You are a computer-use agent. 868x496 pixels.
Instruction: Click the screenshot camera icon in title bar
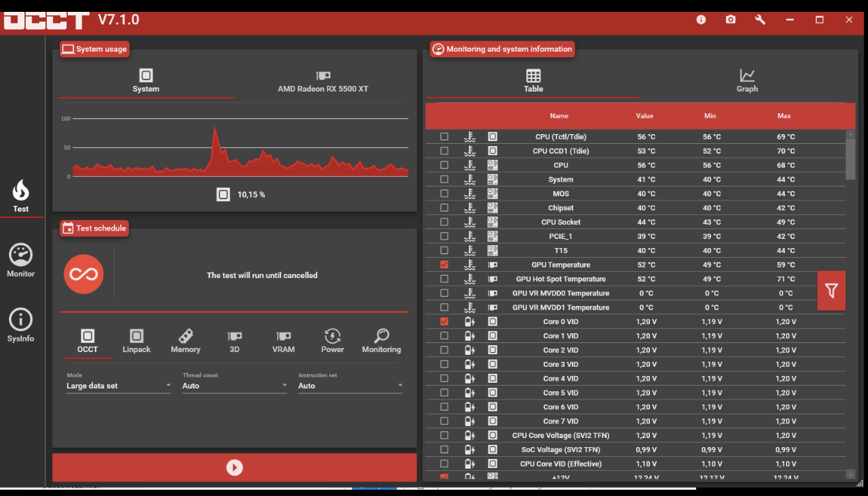[x=730, y=20]
